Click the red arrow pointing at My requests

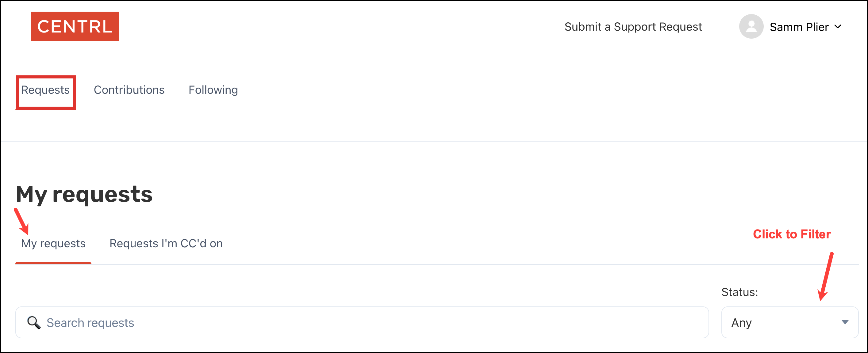click(21, 222)
